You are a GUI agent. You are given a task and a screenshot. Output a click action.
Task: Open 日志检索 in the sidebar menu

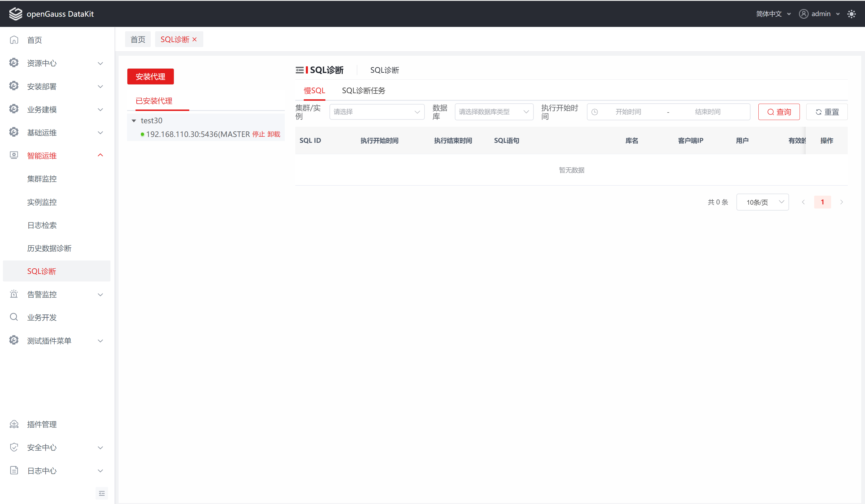click(42, 225)
